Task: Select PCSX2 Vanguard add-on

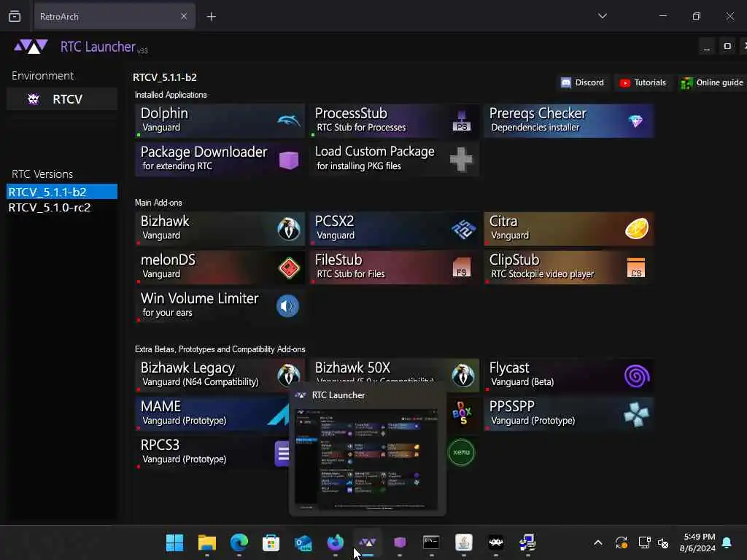Action: coord(395,229)
